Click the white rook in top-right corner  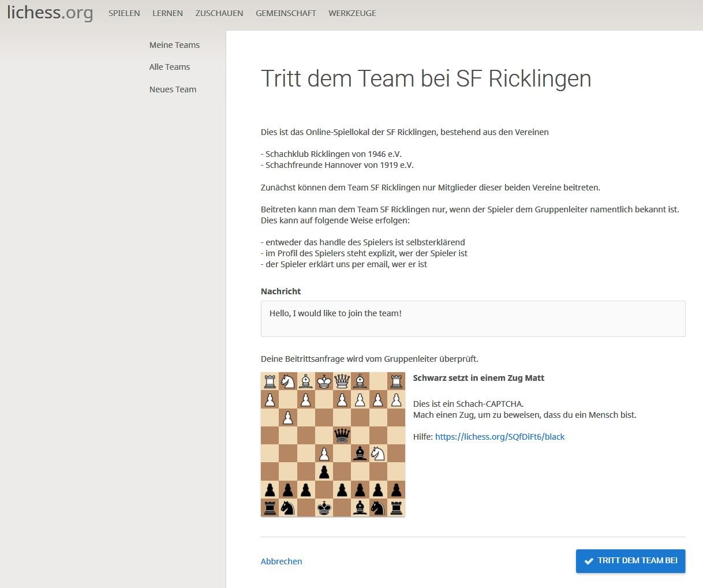coord(396,381)
